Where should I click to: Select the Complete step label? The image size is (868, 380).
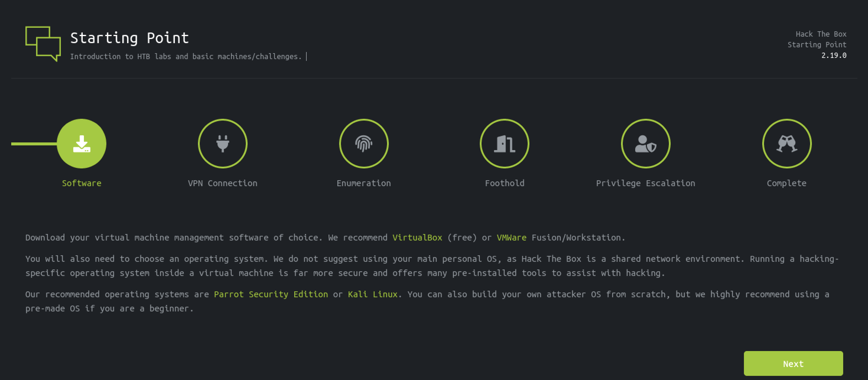tap(787, 183)
